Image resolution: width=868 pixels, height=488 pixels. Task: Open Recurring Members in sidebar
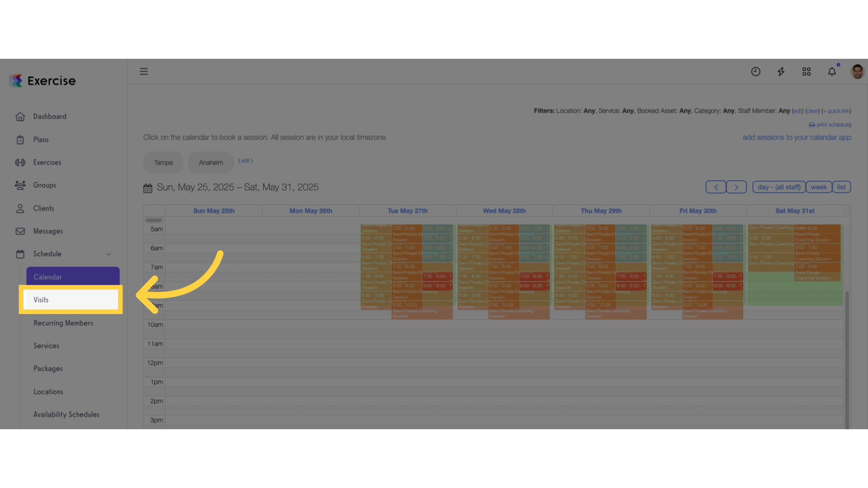click(63, 323)
